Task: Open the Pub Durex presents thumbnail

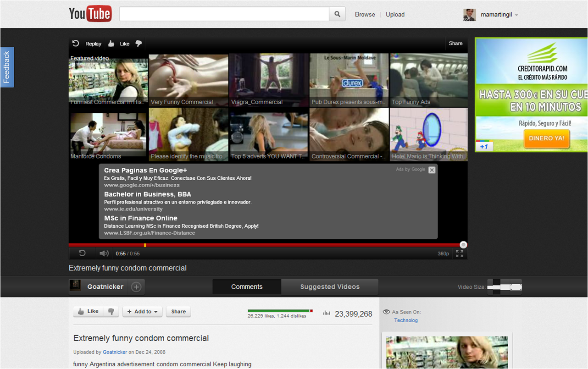Action: pyautogui.click(x=349, y=80)
